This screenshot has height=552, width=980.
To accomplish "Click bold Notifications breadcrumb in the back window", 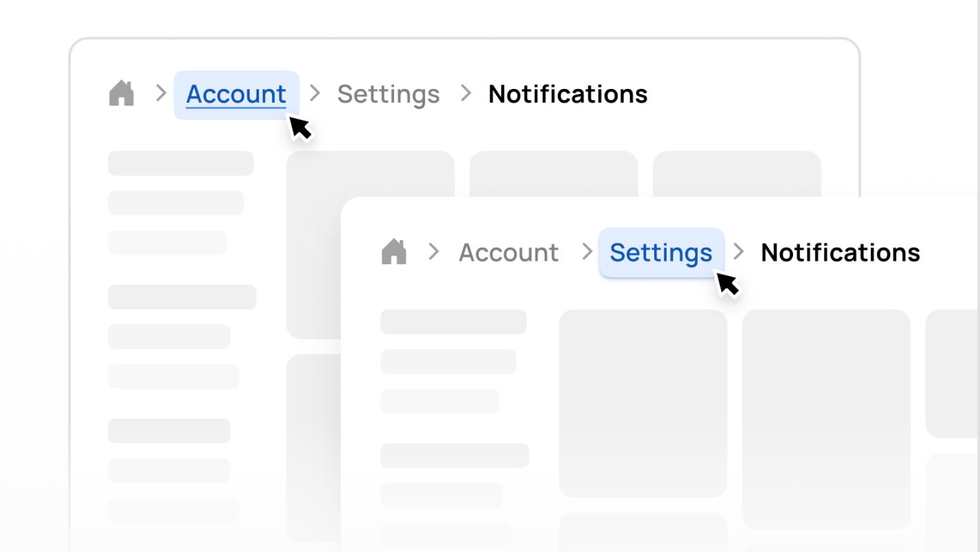I will pyautogui.click(x=567, y=95).
